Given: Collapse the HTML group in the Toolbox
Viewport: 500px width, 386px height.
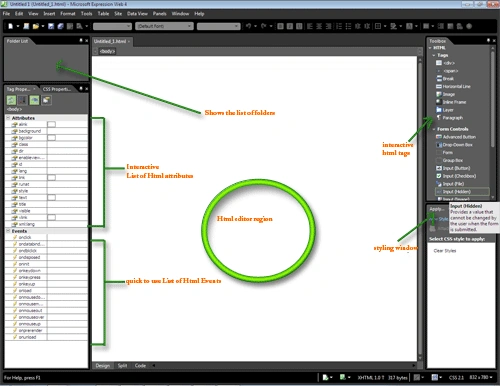Looking at the screenshot, I should pyautogui.click(x=430, y=48).
